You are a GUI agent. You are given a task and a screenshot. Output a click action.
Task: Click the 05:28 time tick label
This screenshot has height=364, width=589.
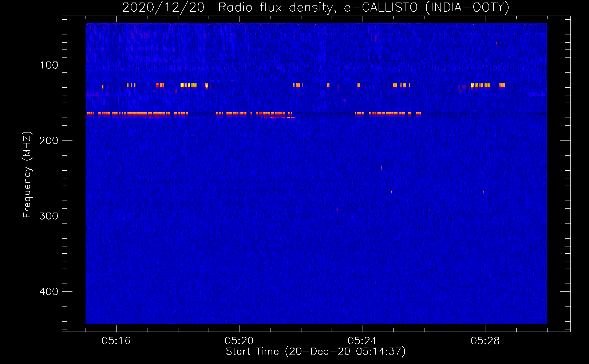coord(485,341)
